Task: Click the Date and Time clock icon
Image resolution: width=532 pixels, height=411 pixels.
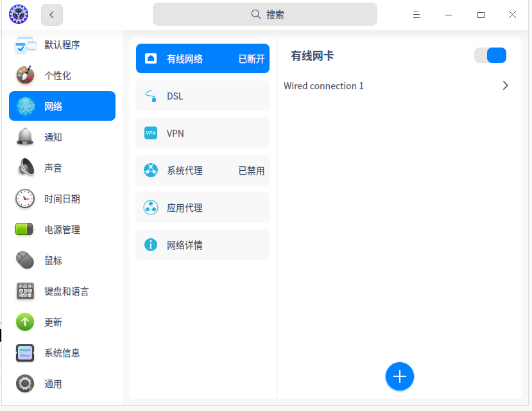Action: click(x=25, y=198)
